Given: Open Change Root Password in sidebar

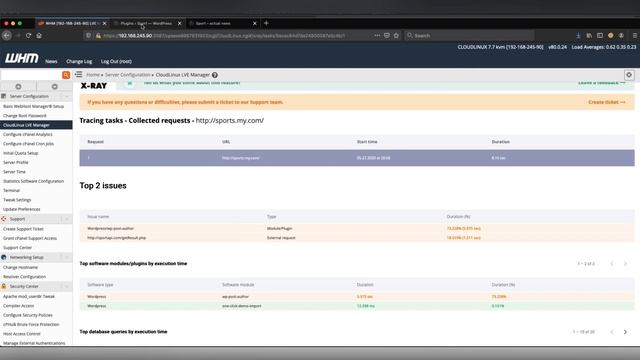Looking at the screenshot, I should (x=24, y=116).
